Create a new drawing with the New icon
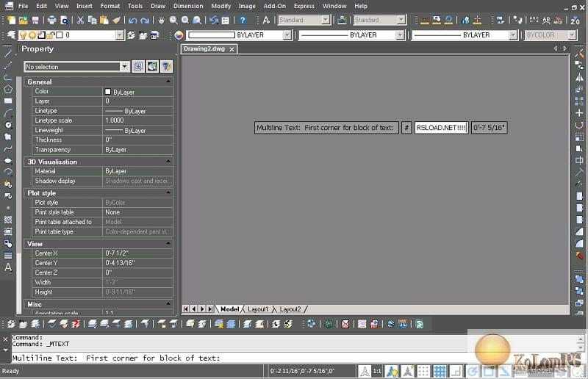 [11, 20]
